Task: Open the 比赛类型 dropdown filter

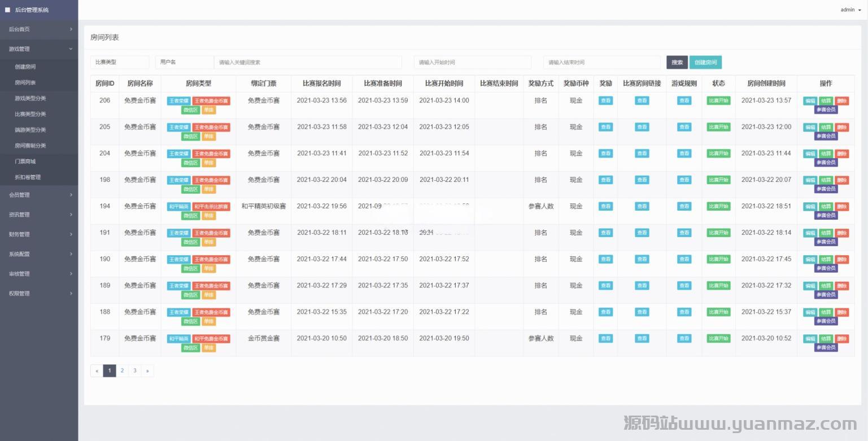Action: (120, 62)
